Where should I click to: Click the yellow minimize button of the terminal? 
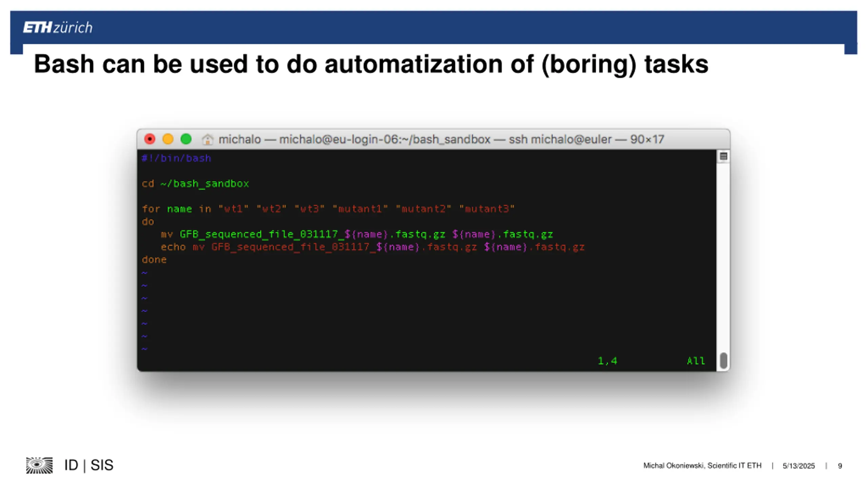[x=168, y=139]
